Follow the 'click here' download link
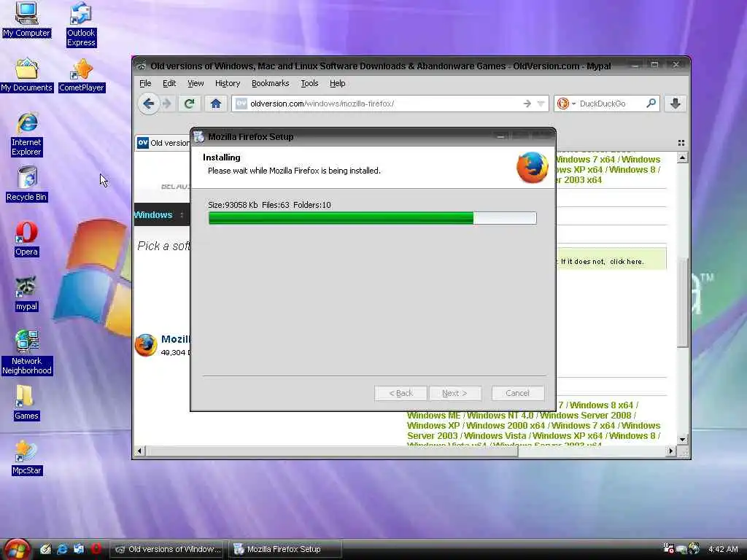747x560 pixels. click(627, 262)
